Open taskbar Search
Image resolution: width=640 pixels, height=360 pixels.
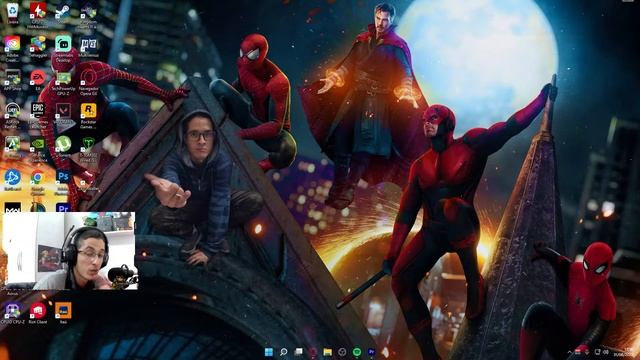coord(283,352)
